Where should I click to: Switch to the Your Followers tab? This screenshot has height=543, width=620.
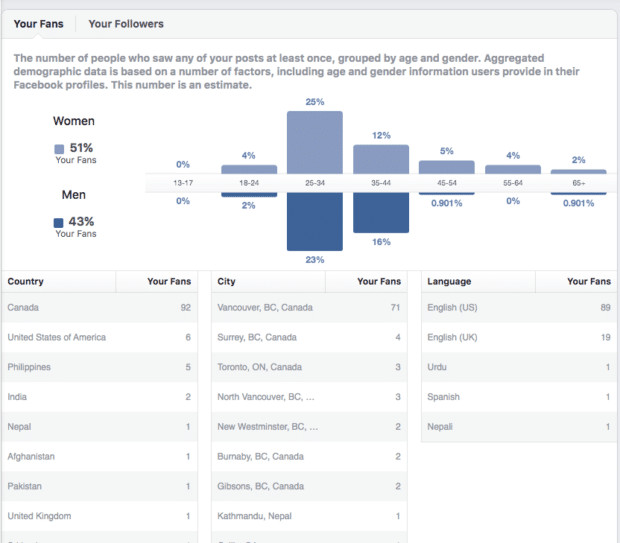(x=126, y=24)
